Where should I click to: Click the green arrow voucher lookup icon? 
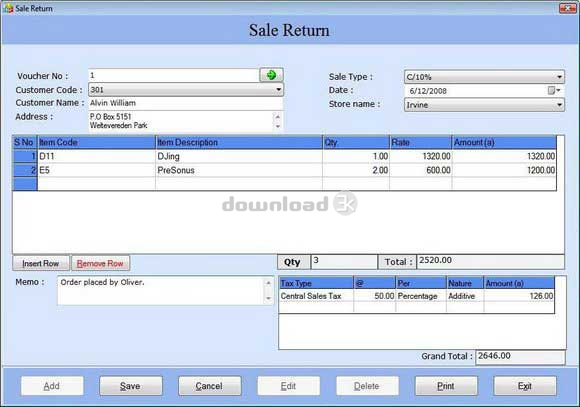[272, 75]
